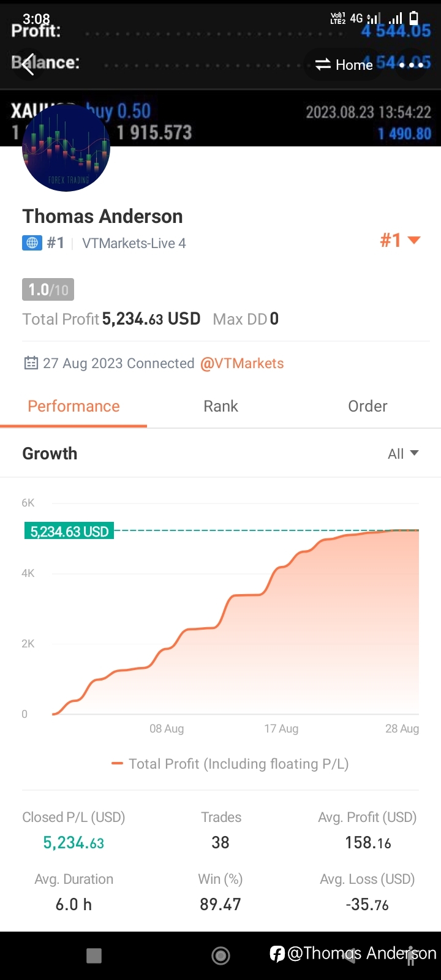The image size is (441, 980).
Task: Expand the orange #1 account dropdown
Action: click(400, 240)
